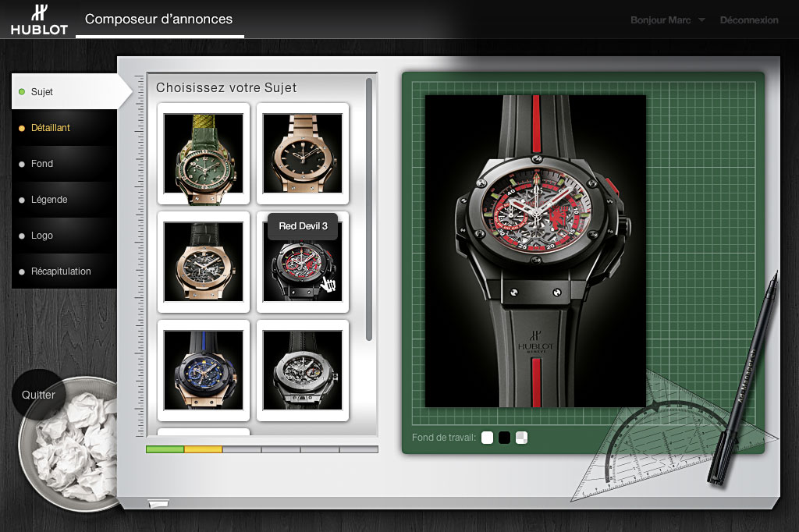Click the Bonjour Marc greeting text

tap(660, 20)
